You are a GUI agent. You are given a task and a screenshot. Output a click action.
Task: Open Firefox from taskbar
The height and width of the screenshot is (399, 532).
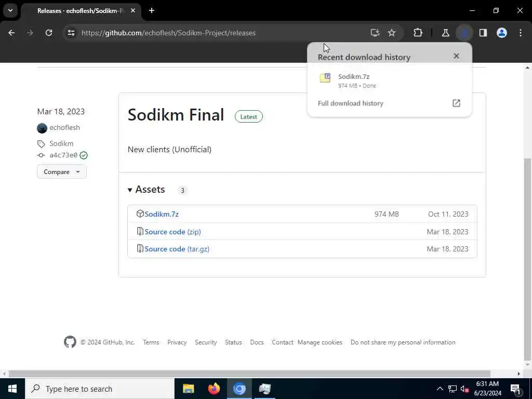[214, 389]
